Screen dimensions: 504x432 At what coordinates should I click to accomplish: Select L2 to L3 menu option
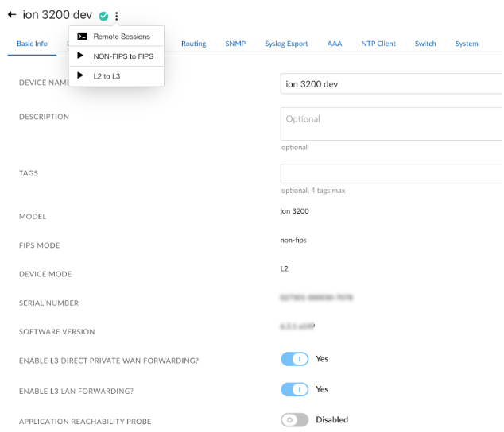107,76
